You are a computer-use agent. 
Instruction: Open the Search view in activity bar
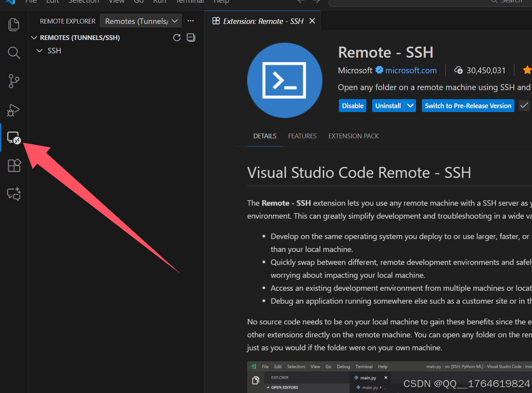(x=14, y=53)
